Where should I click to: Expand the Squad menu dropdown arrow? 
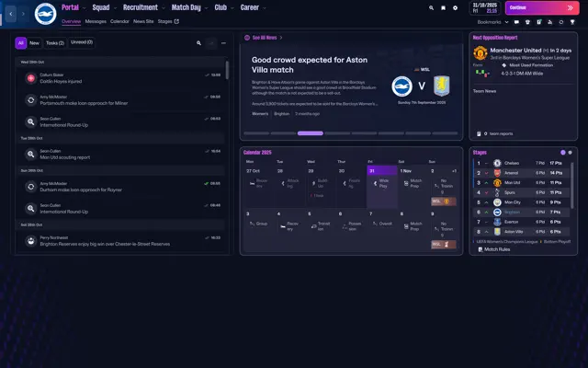[115, 8]
